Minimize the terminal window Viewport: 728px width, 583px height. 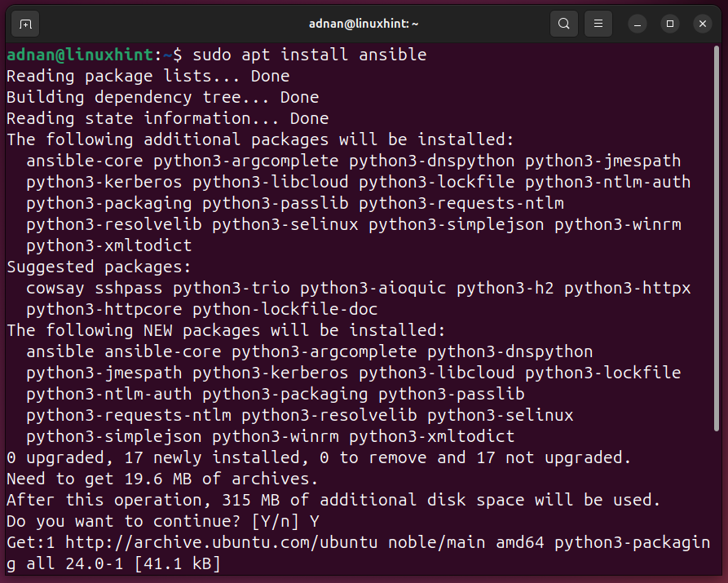point(638,24)
